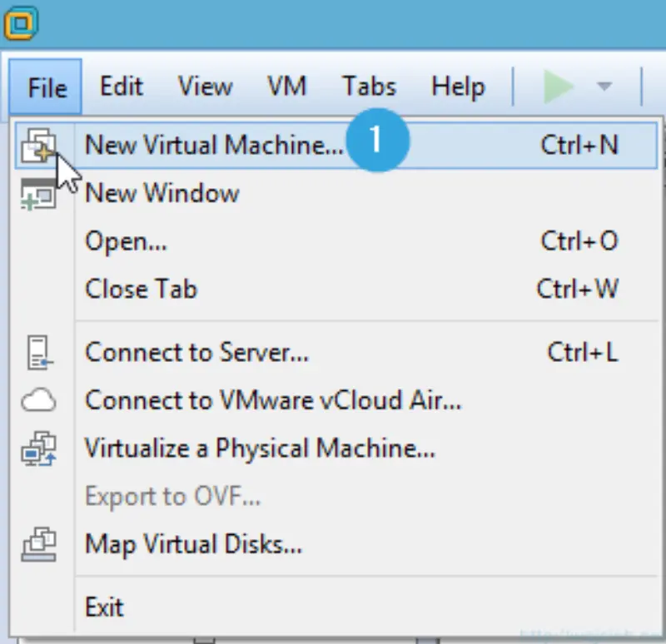Click the green power-on button
The image size is (666, 644).
point(558,86)
